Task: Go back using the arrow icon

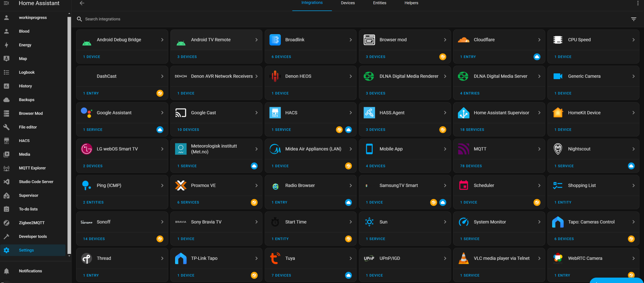Action: click(82, 3)
